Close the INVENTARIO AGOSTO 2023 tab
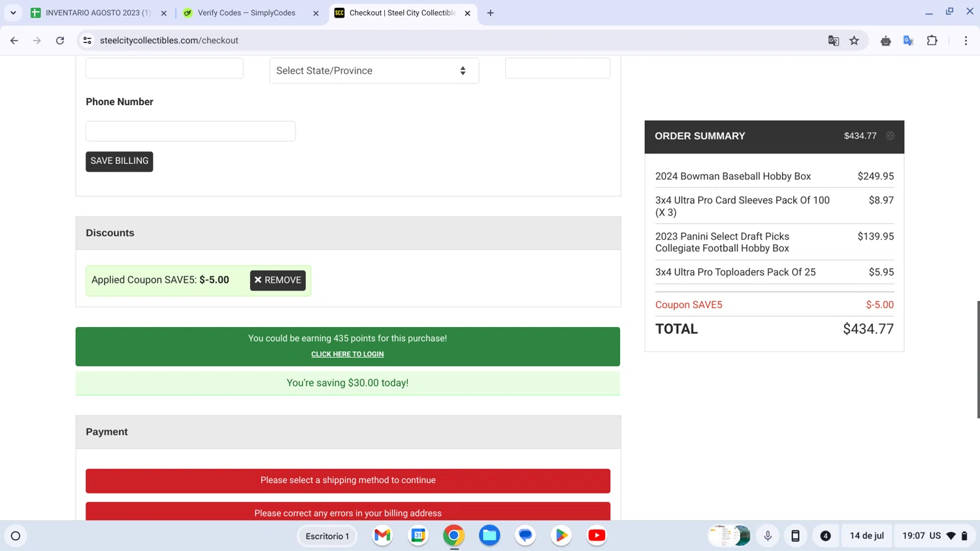The image size is (980, 551). coord(164,13)
